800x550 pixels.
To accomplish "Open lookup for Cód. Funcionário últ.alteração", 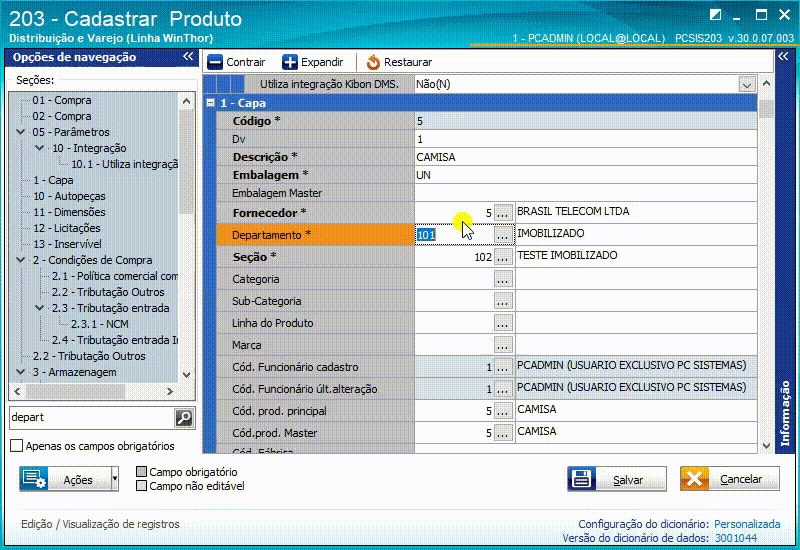I will coord(503,389).
